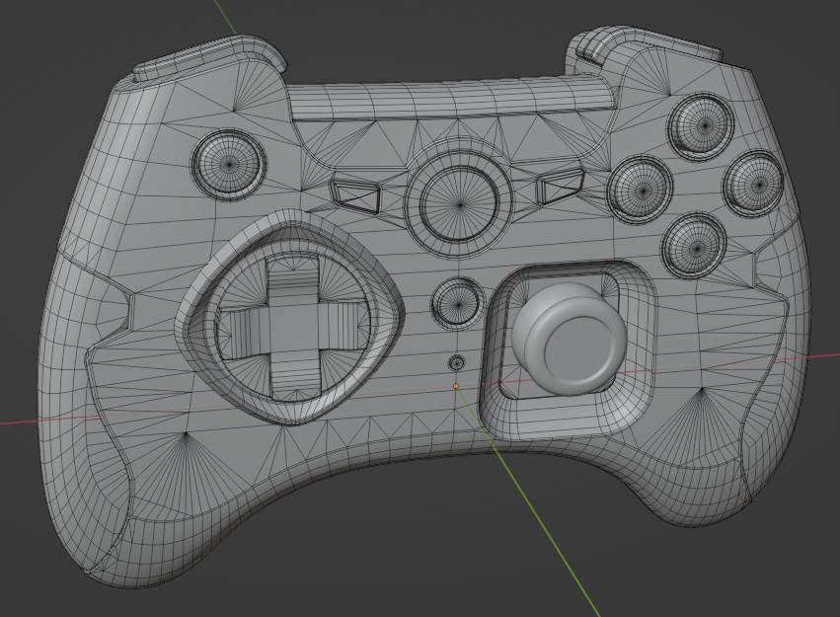Select the lone round button above the D-pad
Screen dimensions: 840x617
point(230,163)
